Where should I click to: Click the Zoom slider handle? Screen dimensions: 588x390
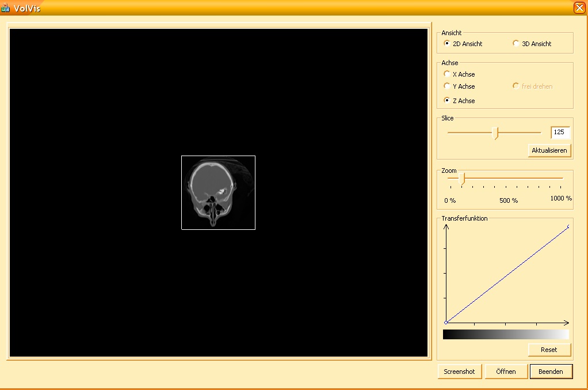pos(462,179)
